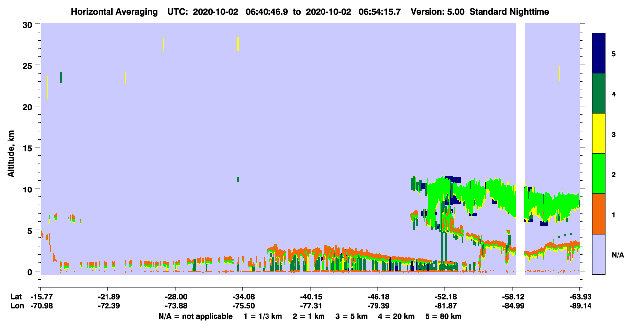This screenshot has width=644, height=330.
Task: Click the 'Lat' row label
Action: pos(16,297)
